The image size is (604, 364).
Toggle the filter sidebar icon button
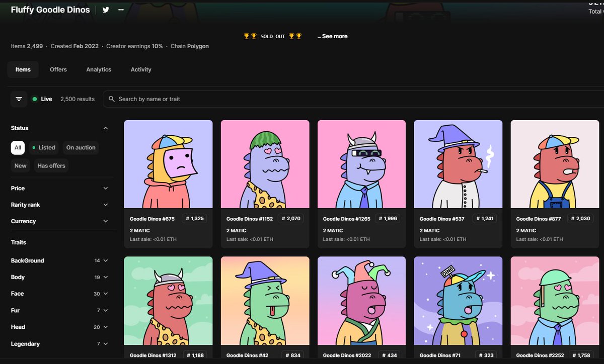coord(19,99)
